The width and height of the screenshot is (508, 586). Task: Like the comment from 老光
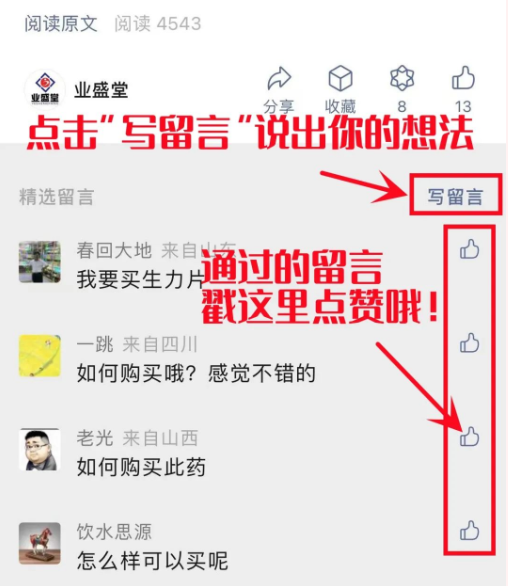point(469,437)
